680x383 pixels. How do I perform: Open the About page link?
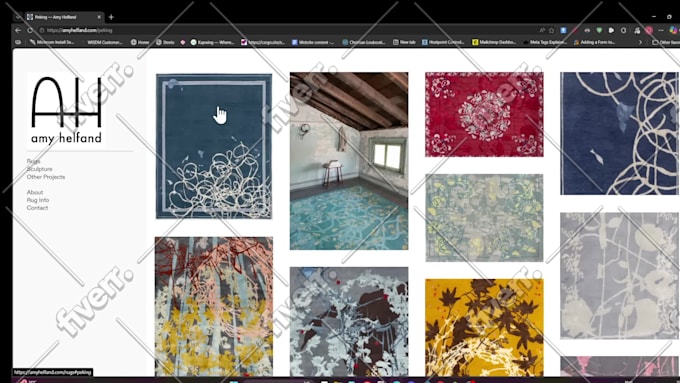[35, 192]
